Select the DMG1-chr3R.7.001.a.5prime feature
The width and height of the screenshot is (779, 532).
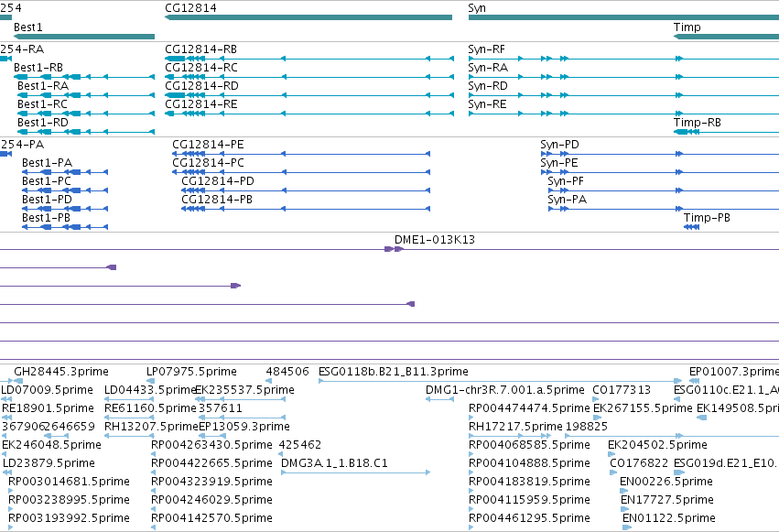[439, 399]
